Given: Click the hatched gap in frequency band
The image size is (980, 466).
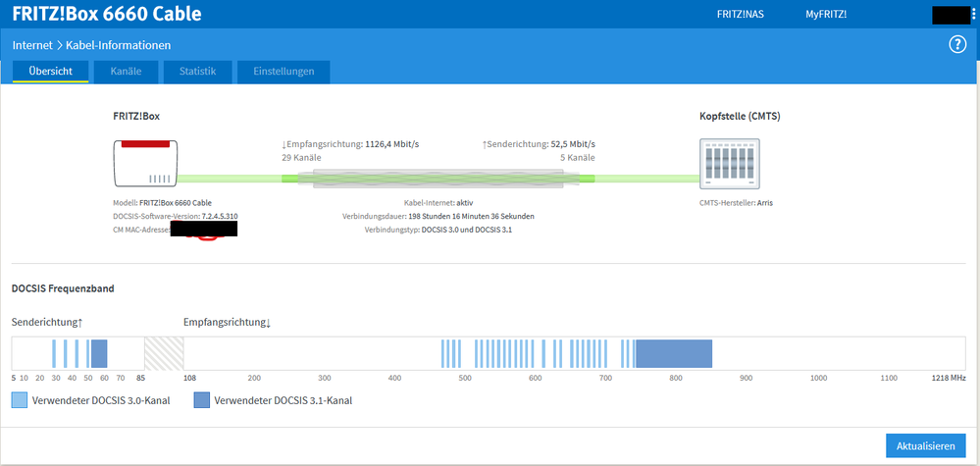Looking at the screenshot, I should coord(163,353).
